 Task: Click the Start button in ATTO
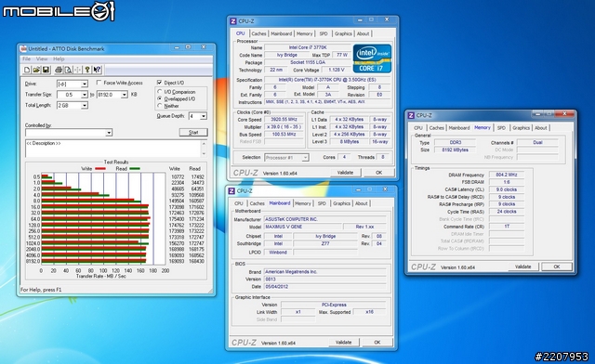tap(193, 133)
